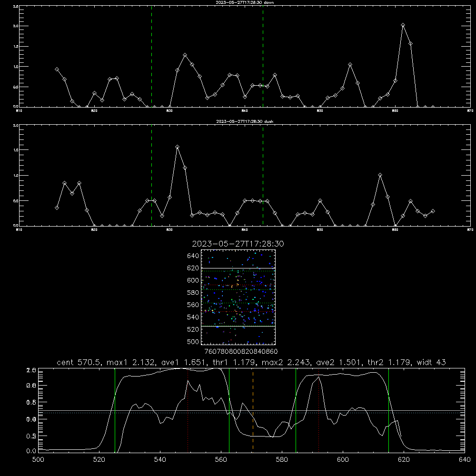
Task: Click the right green dashed line in dawn plot
Action: coord(263,56)
